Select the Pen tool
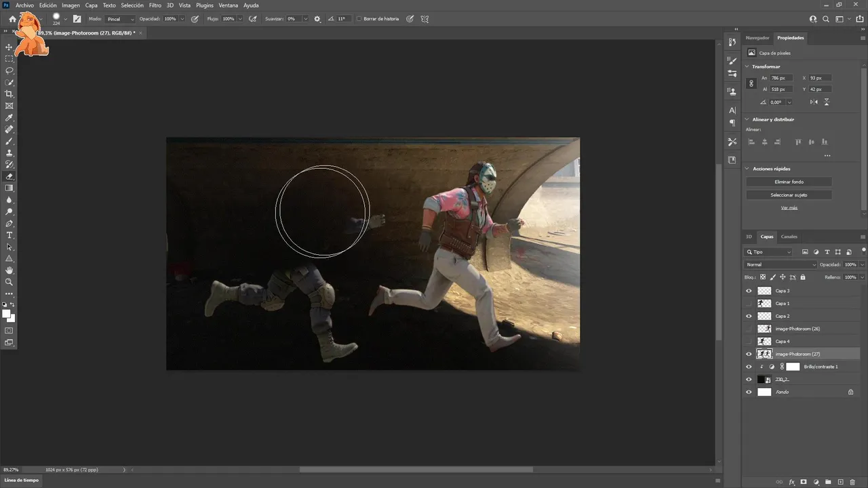Screen dimensions: 868x488 [x=9, y=224]
